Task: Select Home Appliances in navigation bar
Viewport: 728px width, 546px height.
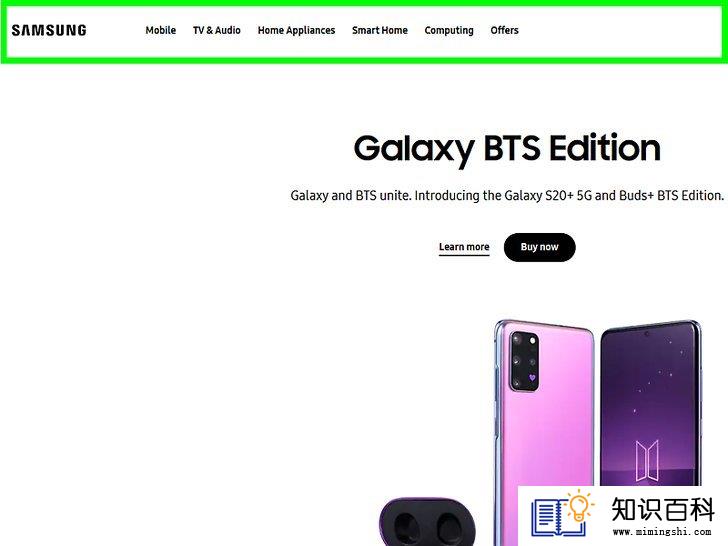Action: 296,30
